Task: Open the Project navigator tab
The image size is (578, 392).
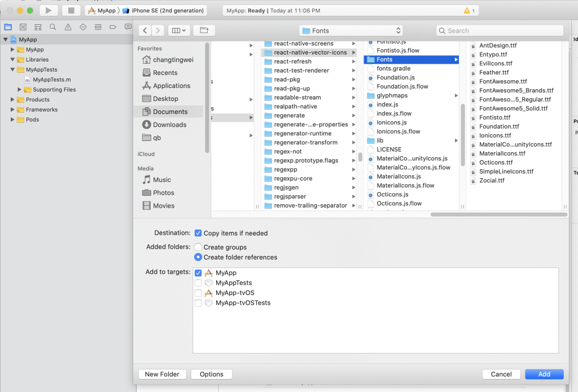Action: pyautogui.click(x=8, y=27)
